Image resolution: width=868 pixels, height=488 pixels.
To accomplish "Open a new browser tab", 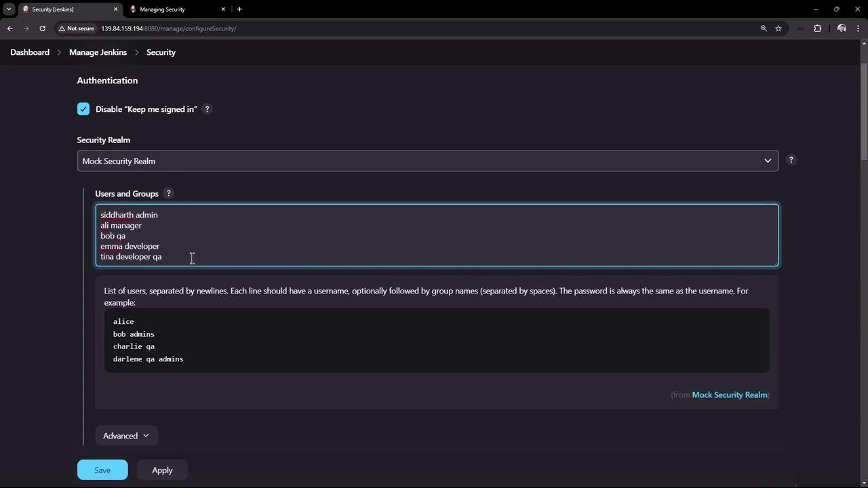I will (239, 9).
